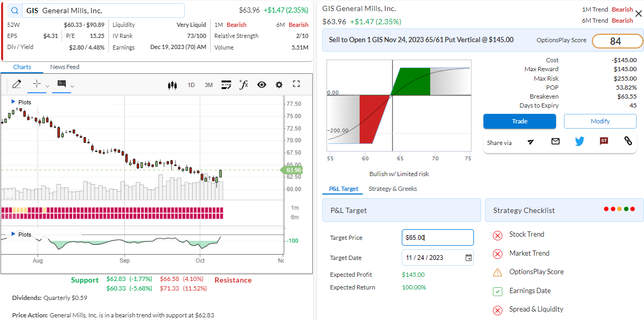
Task: Select the pencil drawing tool
Action: tap(16, 84)
